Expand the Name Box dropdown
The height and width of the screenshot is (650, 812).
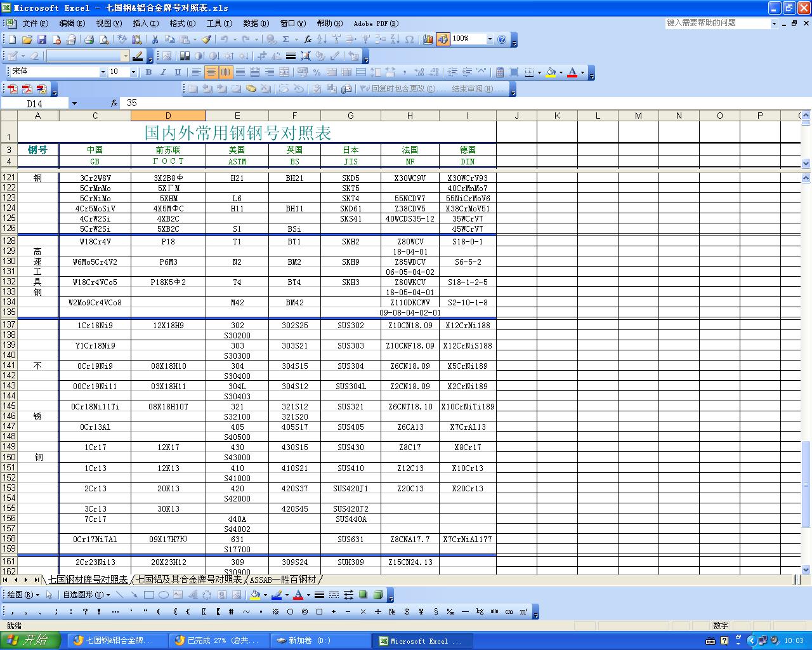(74, 103)
